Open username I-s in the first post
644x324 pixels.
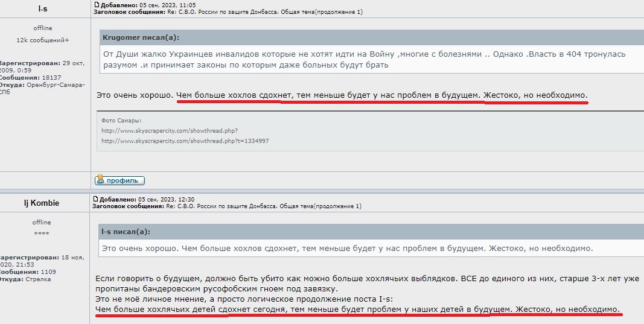coord(42,8)
